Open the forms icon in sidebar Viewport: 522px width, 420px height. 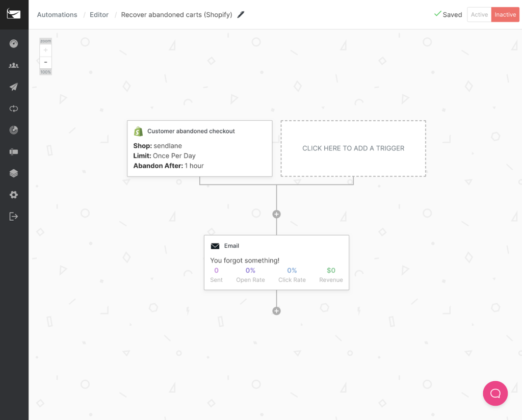(x=14, y=152)
